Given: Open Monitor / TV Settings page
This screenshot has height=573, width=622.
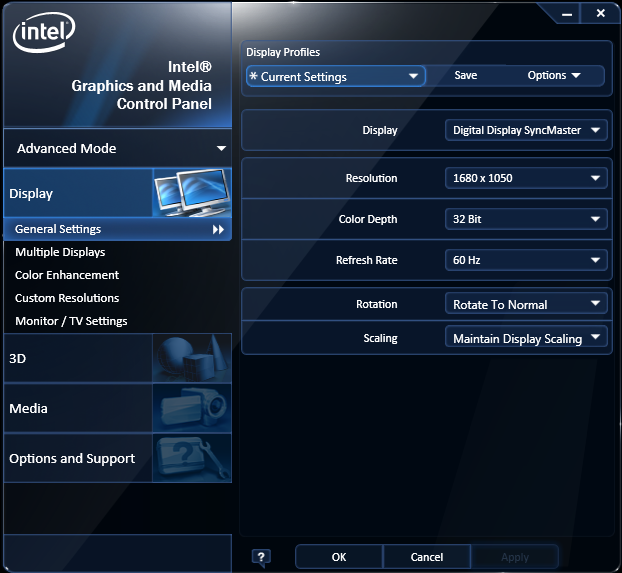Looking at the screenshot, I should [x=71, y=321].
